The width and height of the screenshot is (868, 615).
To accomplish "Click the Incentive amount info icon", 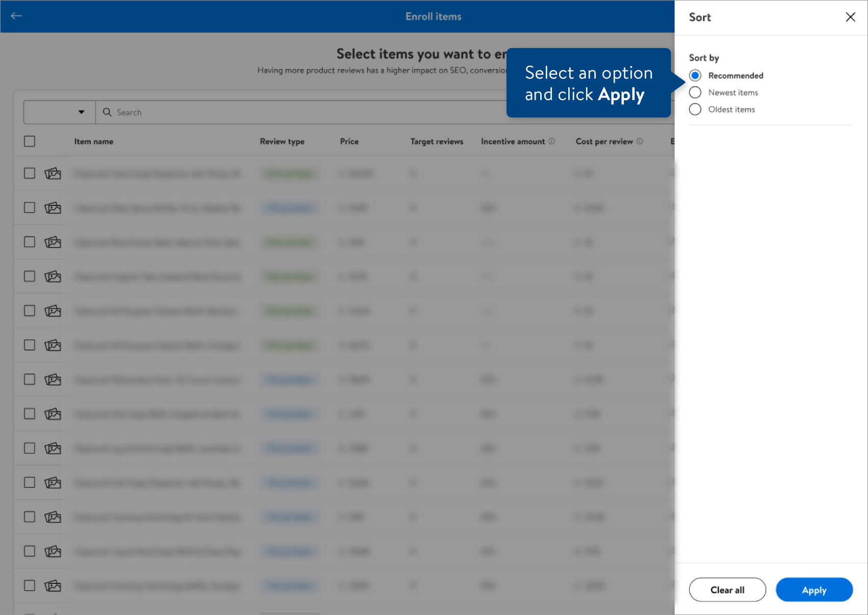I will pos(551,141).
